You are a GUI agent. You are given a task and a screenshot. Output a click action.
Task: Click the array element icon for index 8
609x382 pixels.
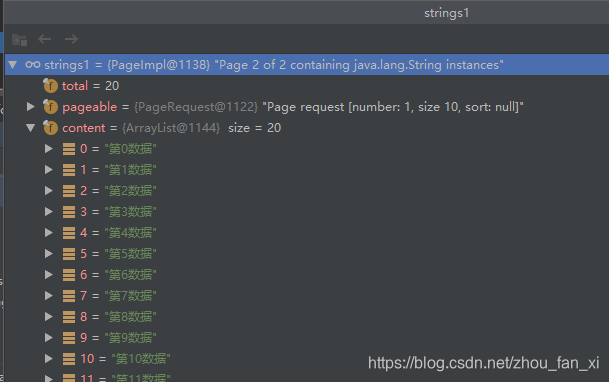[69, 317]
